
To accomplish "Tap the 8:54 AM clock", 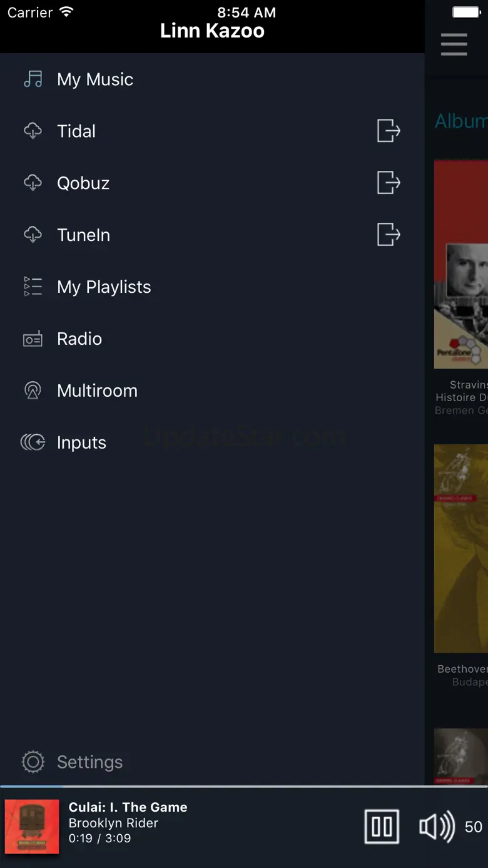I will pos(247,13).
